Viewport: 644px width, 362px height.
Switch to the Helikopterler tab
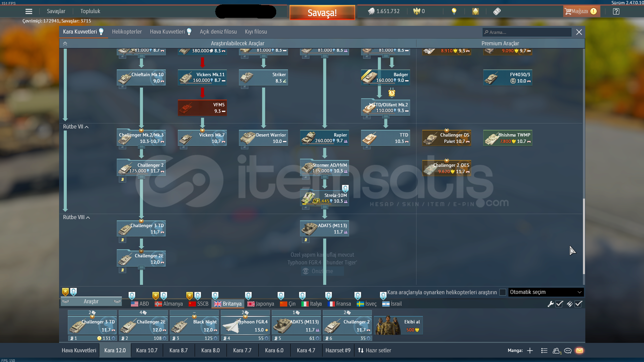click(127, 32)
